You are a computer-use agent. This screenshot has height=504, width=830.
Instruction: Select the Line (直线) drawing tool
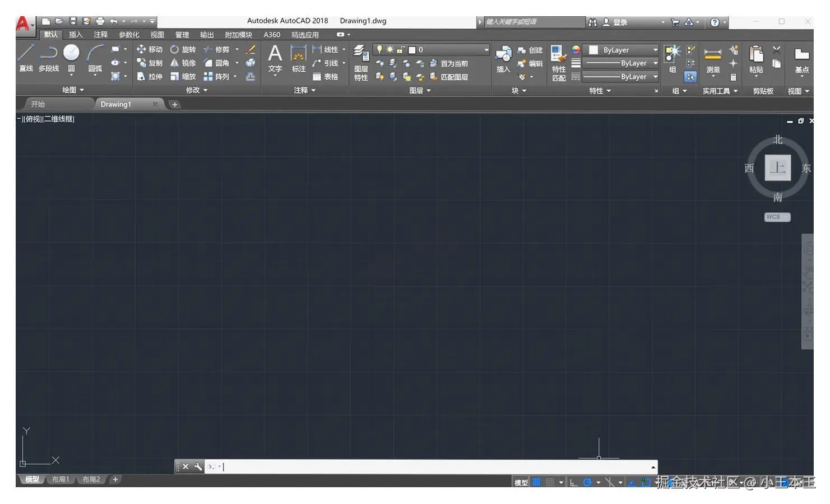pyautogui.click(x=26, y=58)
